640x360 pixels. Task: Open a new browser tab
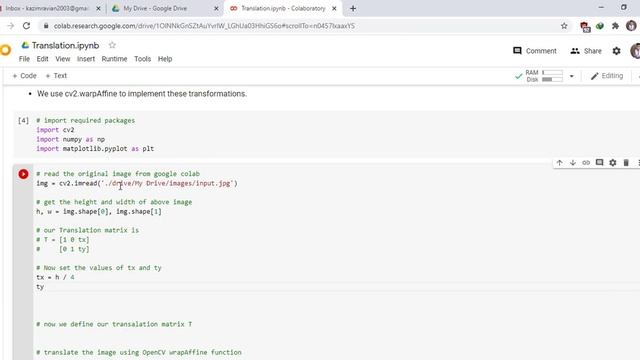pos(353,8)
